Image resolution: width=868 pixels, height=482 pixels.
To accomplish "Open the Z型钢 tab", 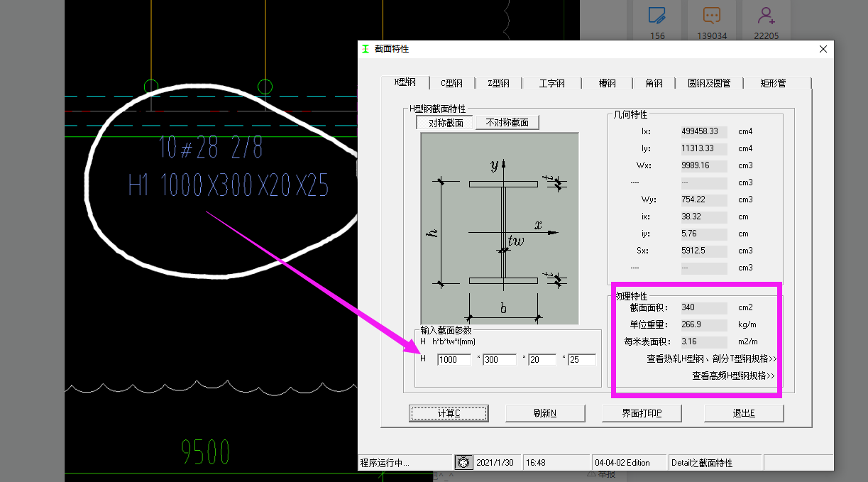I will pyautogui.click(x=499, y=83).
